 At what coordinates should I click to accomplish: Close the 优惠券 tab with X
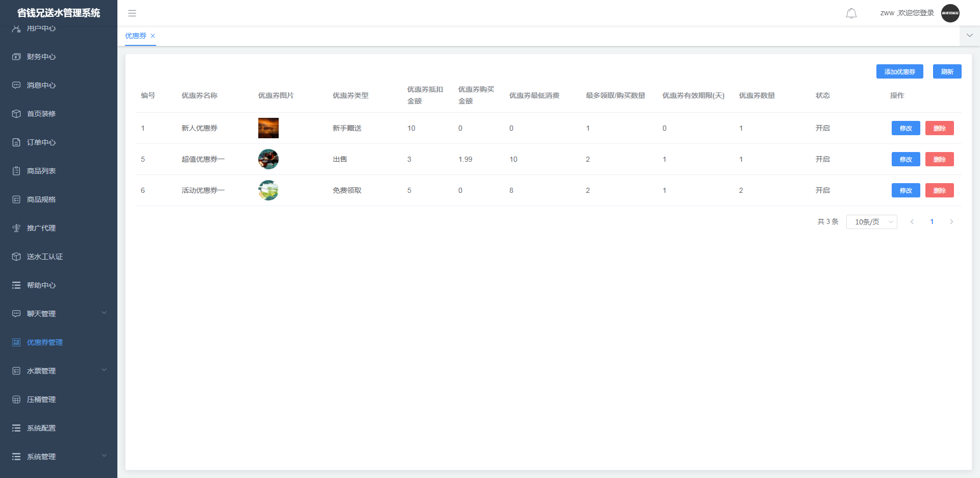point(153,36)
